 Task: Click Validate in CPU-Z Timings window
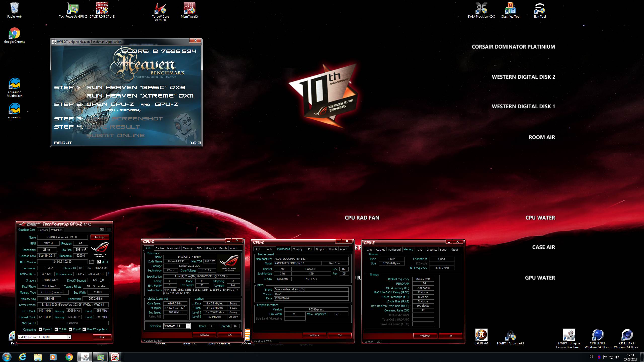pyautogui.click(x=425, y=336)
